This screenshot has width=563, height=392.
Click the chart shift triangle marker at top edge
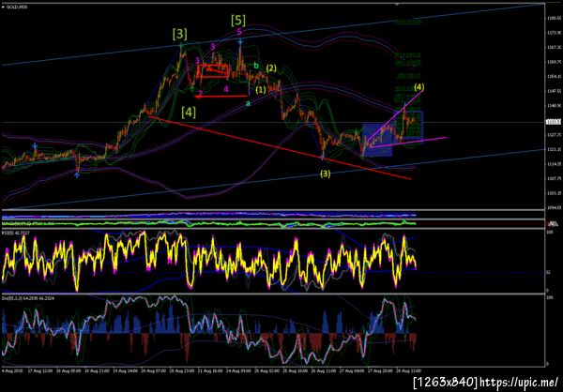click(x=397, y=5)
